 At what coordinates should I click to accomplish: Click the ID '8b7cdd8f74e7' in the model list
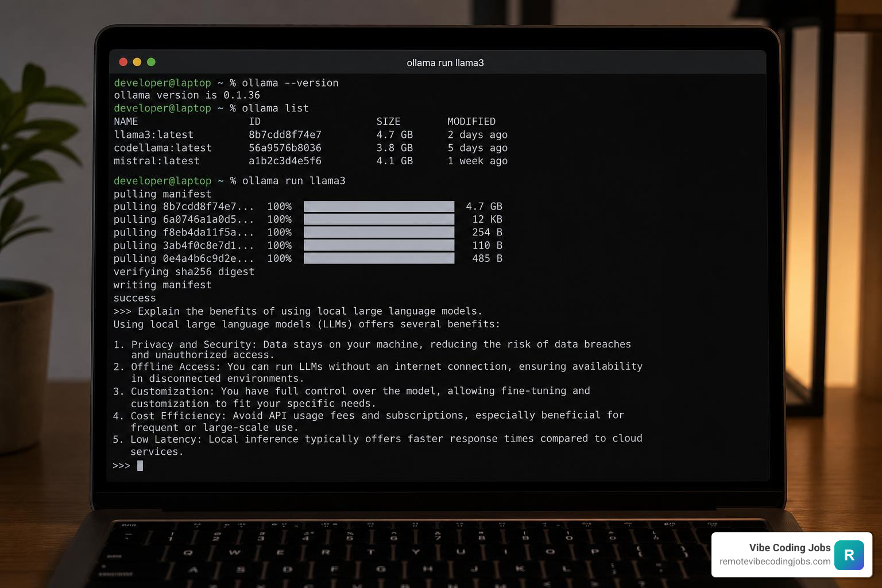coord(285,135)
